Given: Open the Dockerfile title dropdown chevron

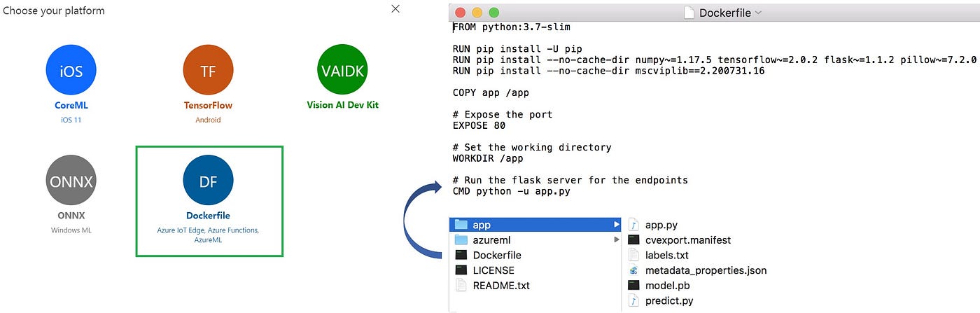Looking at the screenshot, I should pyautogui.click(x=759, y=13).
